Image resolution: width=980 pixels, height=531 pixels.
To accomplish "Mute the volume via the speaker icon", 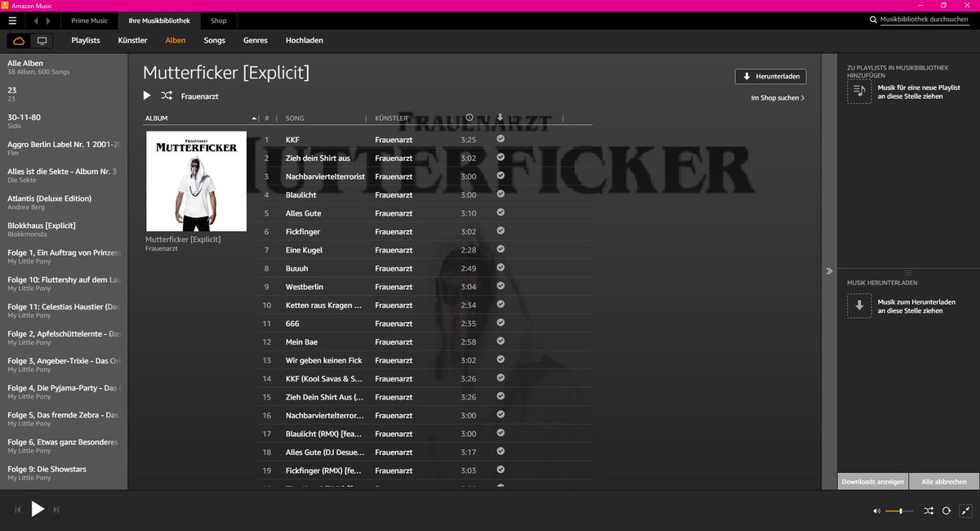I will 876,510.
